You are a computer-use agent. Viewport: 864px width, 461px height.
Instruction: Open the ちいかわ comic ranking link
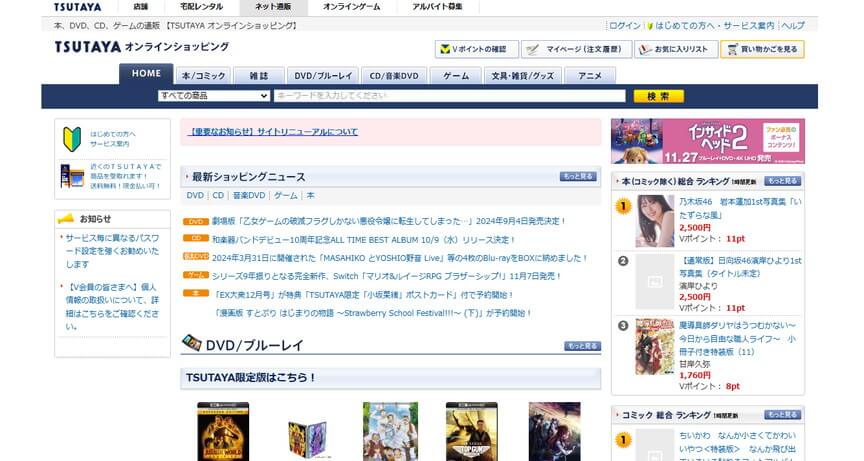pyautogui.click(x=737, y=448)
